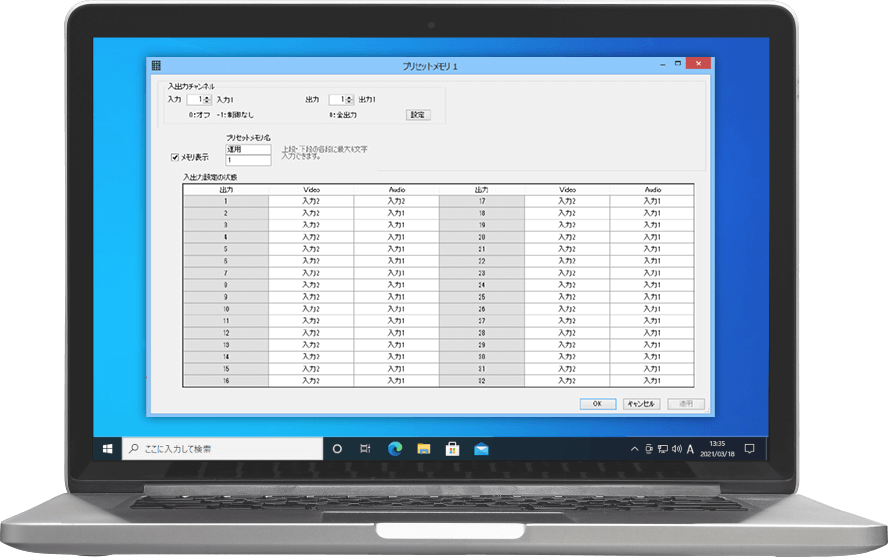Open Task View from the taskbar
This screenshot has width=888, height=557.
(x=366, y=449)
